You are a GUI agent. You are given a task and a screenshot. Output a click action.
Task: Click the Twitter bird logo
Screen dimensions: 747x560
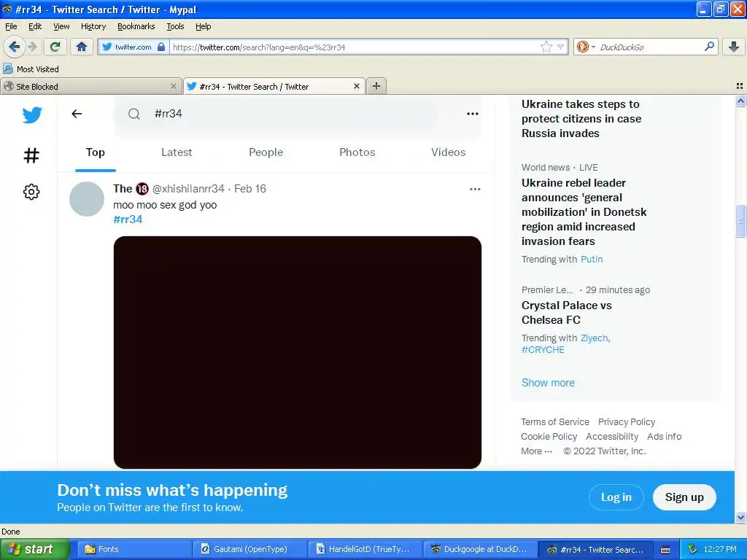coord(32,114)
